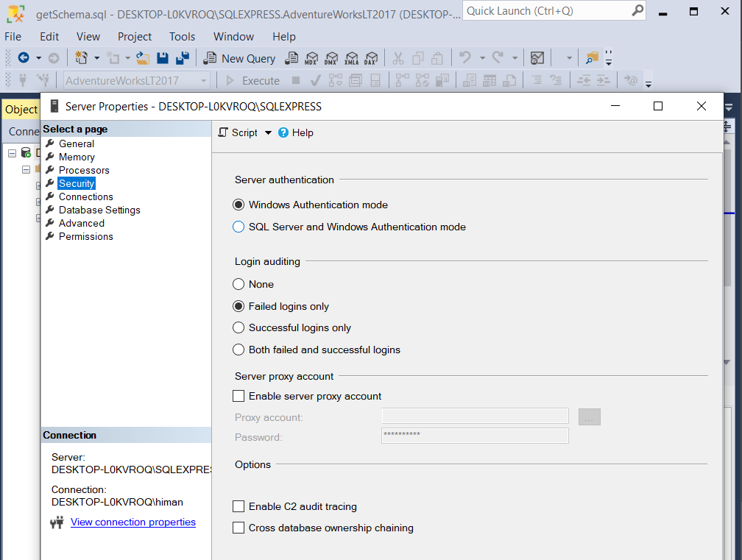The image size is (742, 560).
Task: Click the Display Estimated Execution Plan icon
Action: (x=335, y=81)
